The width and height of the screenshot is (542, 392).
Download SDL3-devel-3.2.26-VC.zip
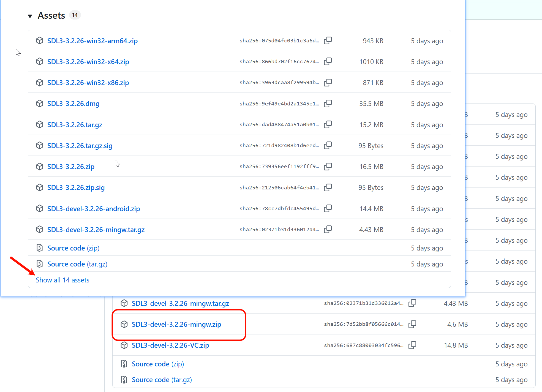170,345
